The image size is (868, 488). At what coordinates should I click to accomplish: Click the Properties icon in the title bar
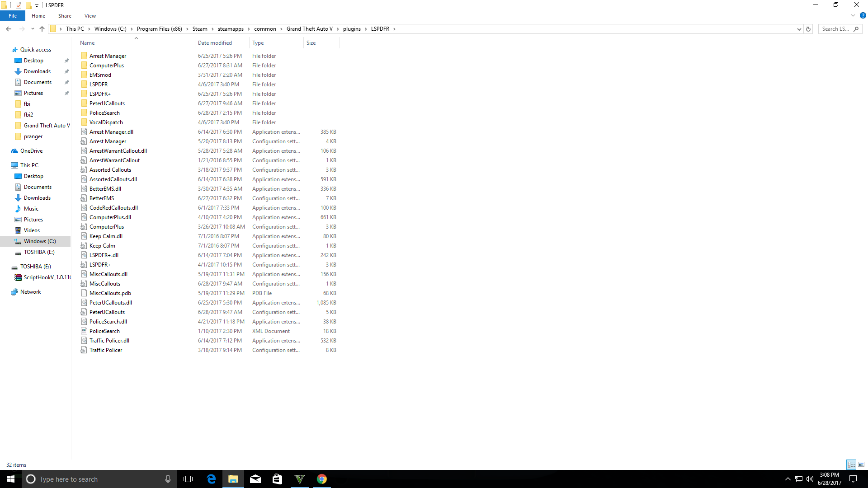pos(19,5)
